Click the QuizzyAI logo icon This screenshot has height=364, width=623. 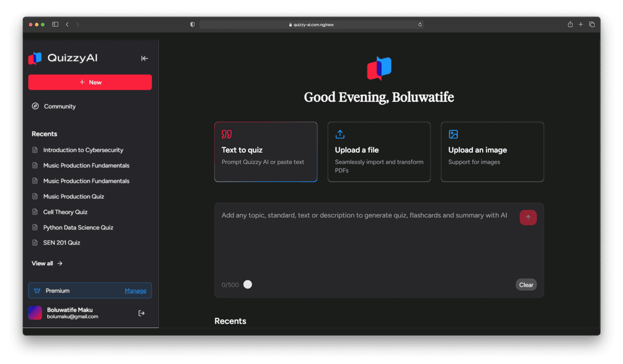point(34,58)
